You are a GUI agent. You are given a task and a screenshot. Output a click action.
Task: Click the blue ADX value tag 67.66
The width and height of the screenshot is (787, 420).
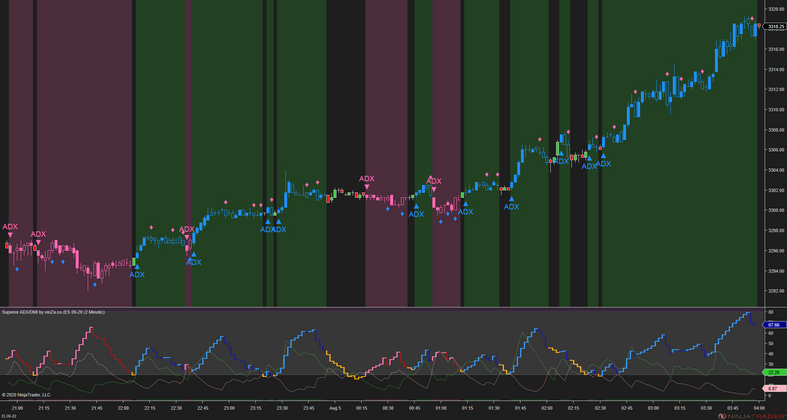point(773,325)
